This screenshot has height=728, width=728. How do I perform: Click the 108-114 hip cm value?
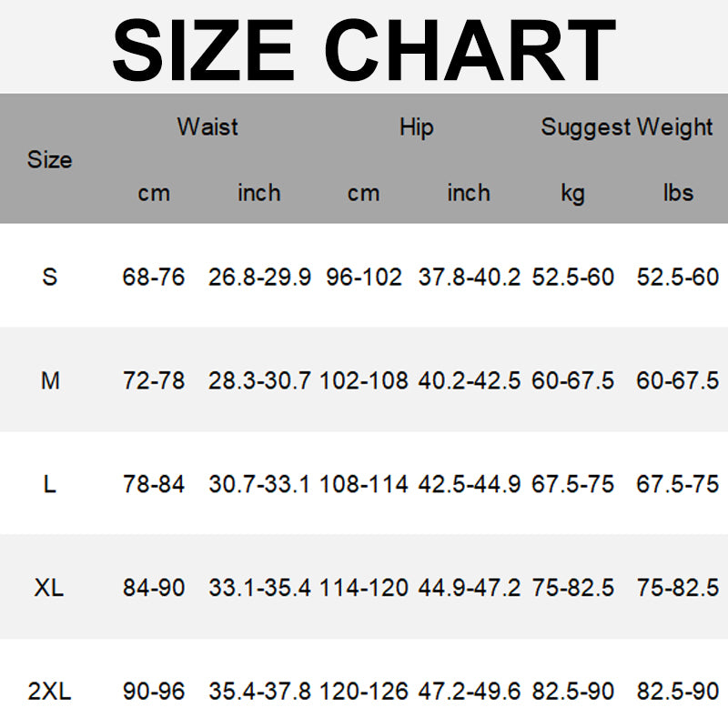pos(364,484)
